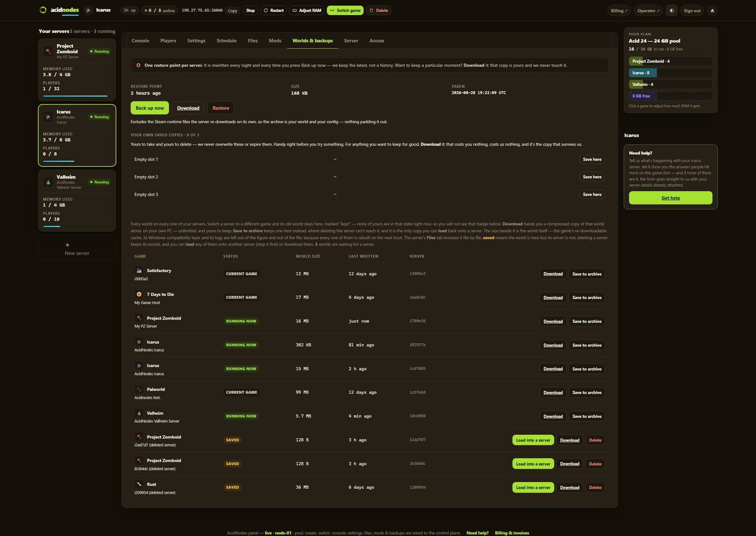Click the red Delete server button in top bar
The width and height of the screenshot is (756, 536).
(x=378, y=10)
